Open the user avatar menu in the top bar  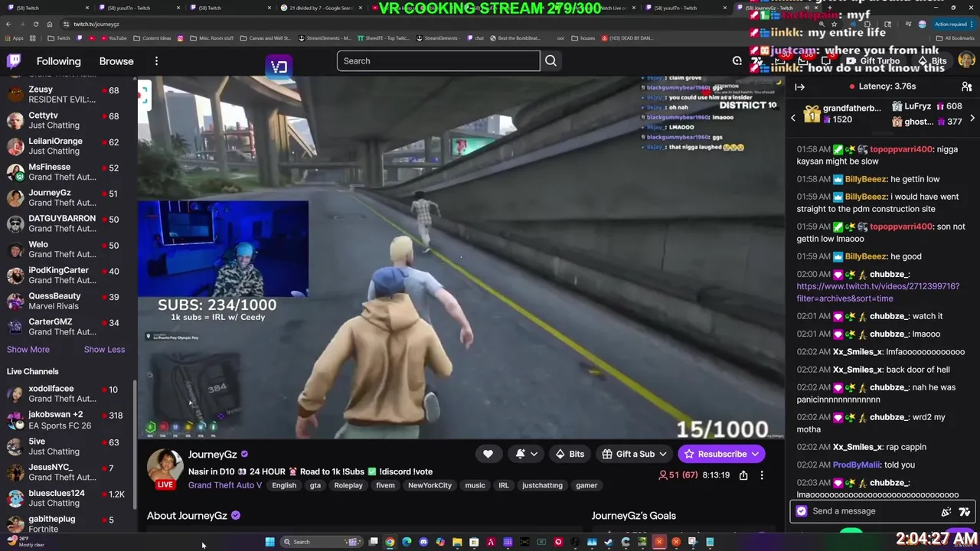[966, 60]
